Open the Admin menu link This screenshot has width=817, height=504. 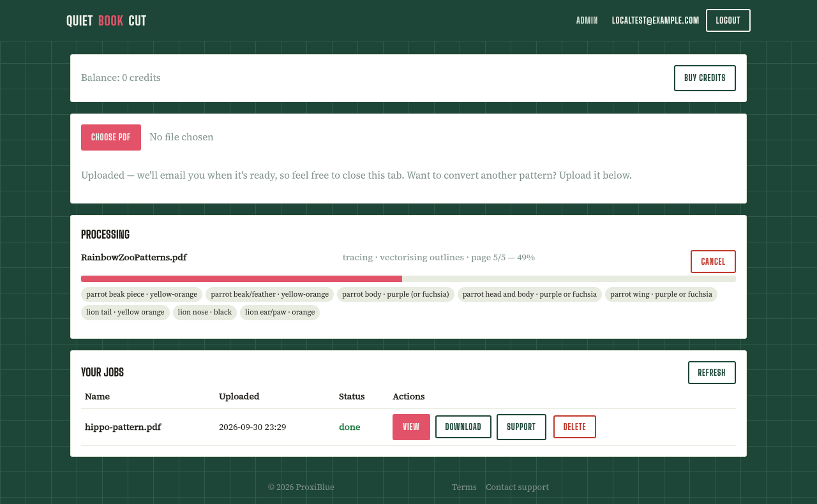(587, 20)
